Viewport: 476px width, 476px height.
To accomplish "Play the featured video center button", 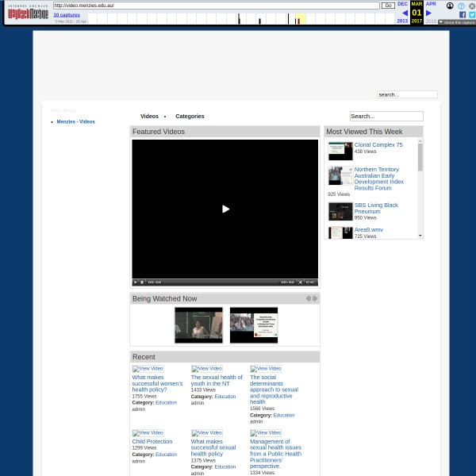I will pyautogui.click(x=225, y=209).
